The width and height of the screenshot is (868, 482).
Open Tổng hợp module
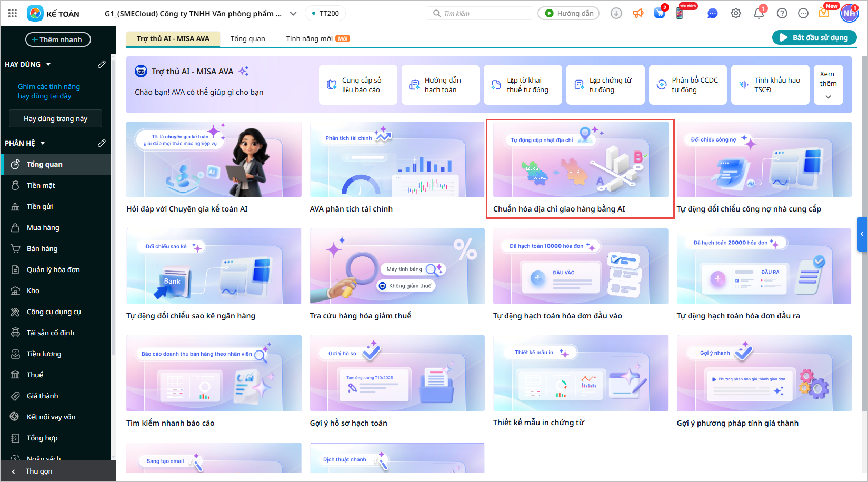click(x=55, y=438)
